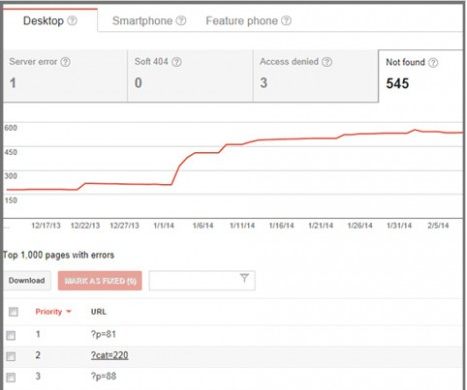Toggle the select-all checkbox in header

click(13, 312)
